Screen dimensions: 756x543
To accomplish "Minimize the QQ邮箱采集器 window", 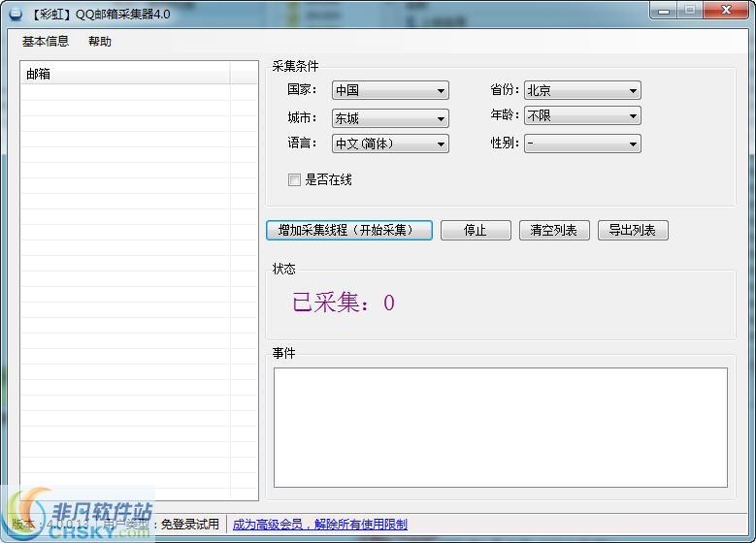I will click(x=664, y=11).
